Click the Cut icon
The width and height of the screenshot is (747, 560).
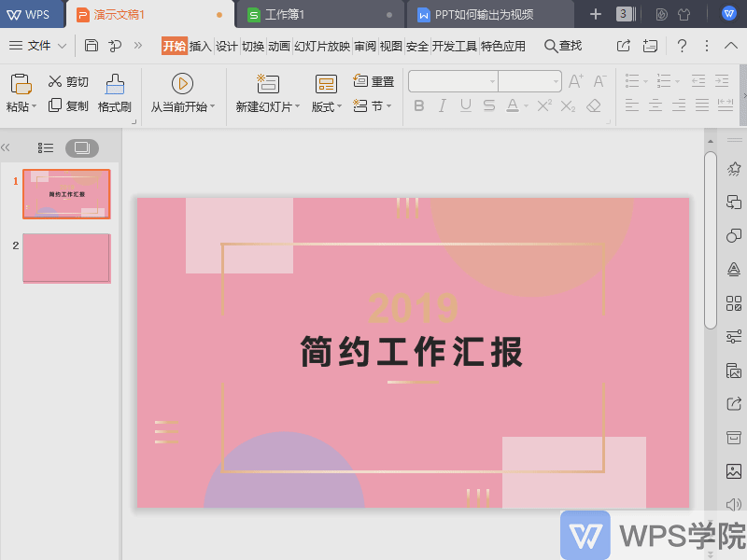coord(54,80)
